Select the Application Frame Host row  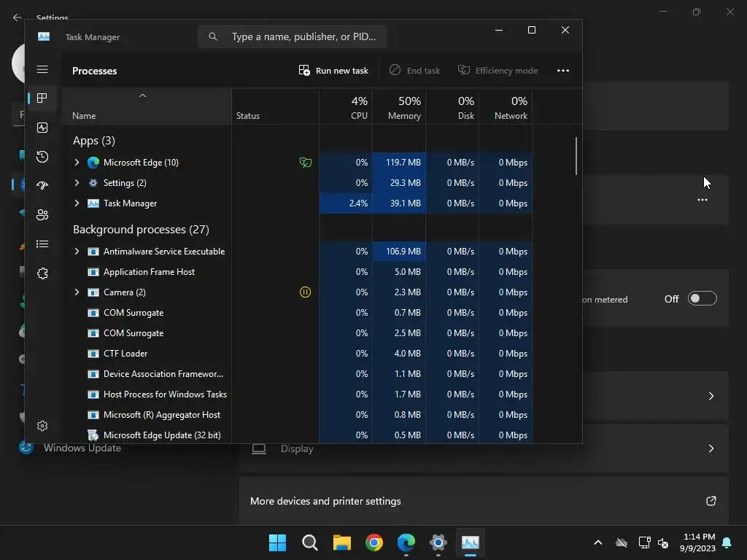(x=296, y=272)
